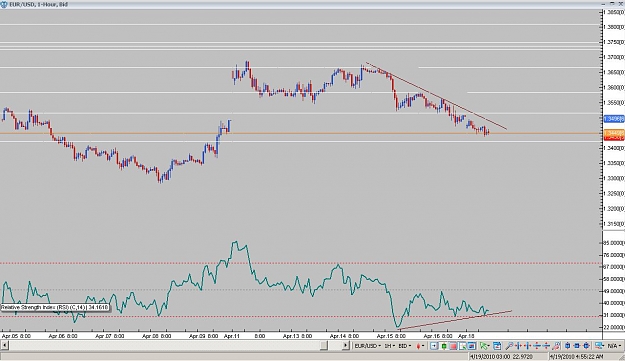
Task: Click the 1.3200 price axis label
Action: click(614, 208)
